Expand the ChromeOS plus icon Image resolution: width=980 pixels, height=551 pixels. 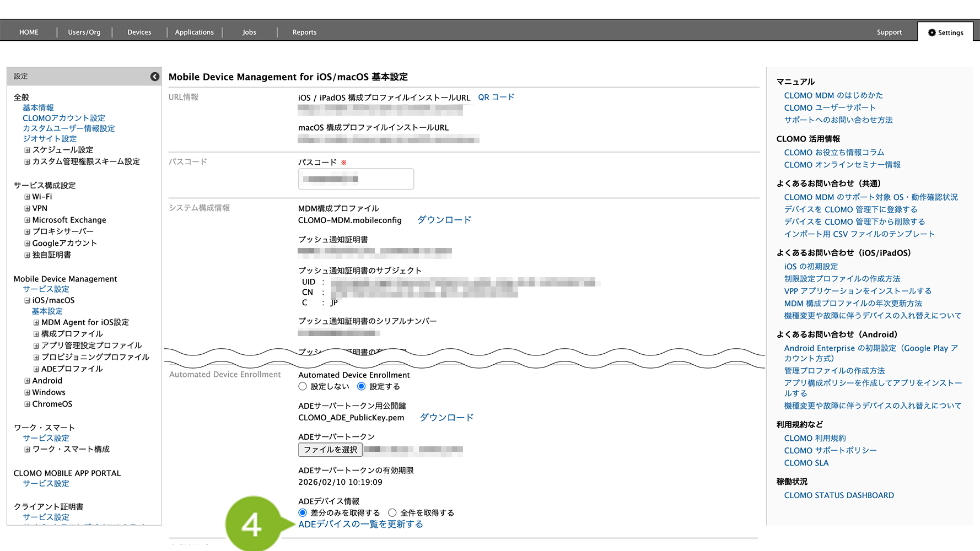27,404
